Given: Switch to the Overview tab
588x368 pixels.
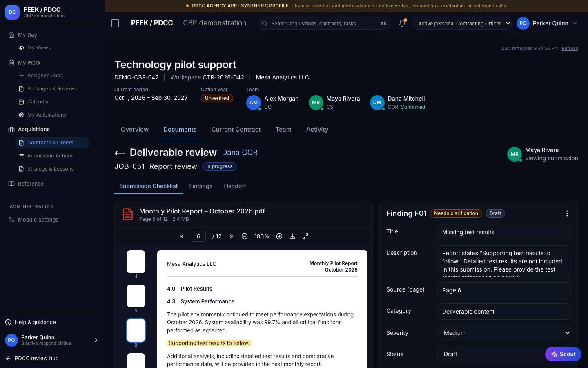Looking at the screenshot, I should [135, 130].
